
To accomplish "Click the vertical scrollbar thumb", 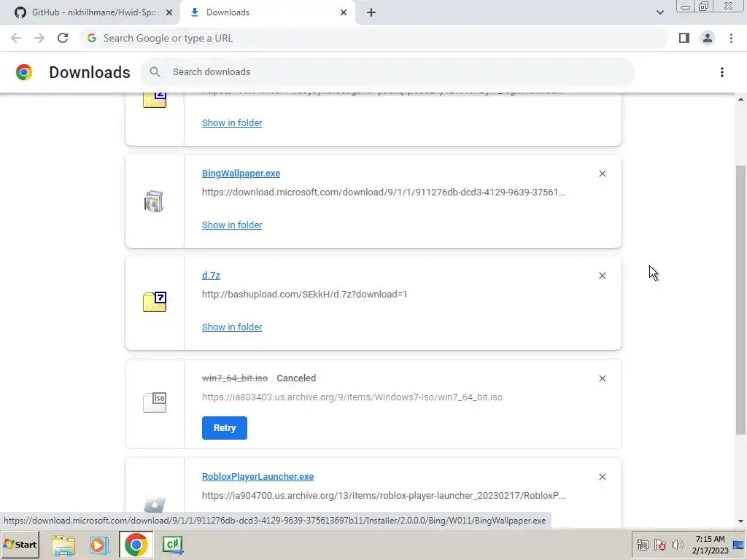I will tap(740, 300).
